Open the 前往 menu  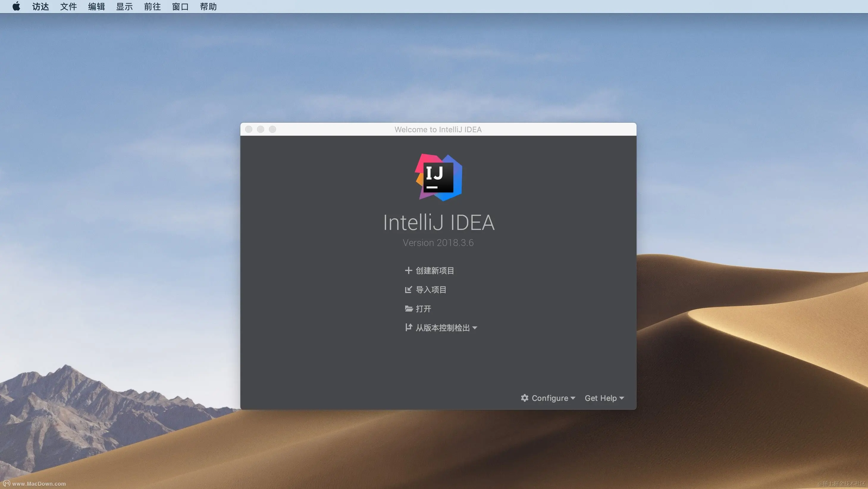152,7
